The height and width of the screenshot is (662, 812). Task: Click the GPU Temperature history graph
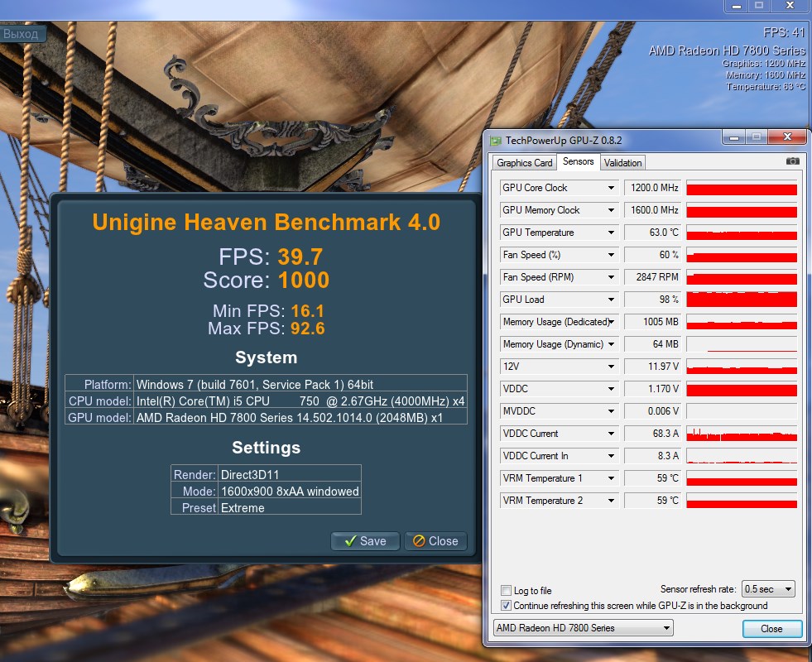click(742, 233)
